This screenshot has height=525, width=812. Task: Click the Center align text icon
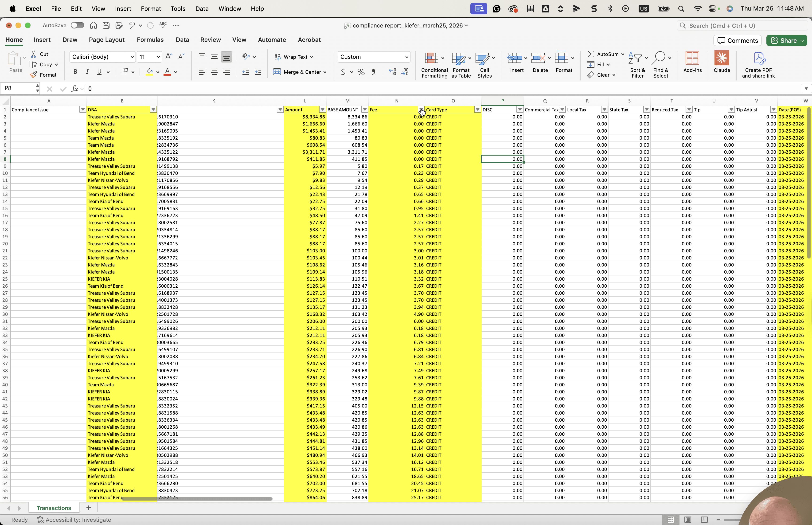click(214, 72)
